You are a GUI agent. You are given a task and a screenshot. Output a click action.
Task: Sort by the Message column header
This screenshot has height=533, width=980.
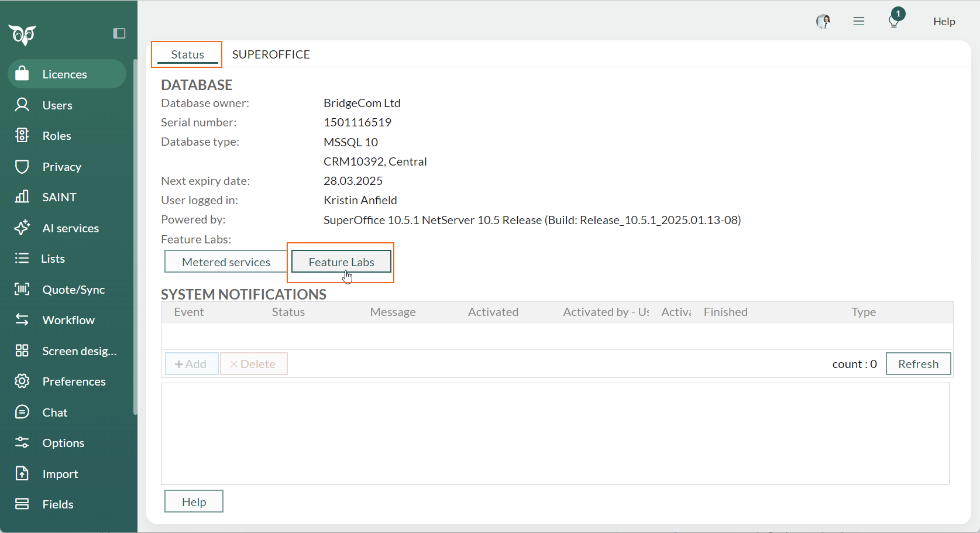393,312
